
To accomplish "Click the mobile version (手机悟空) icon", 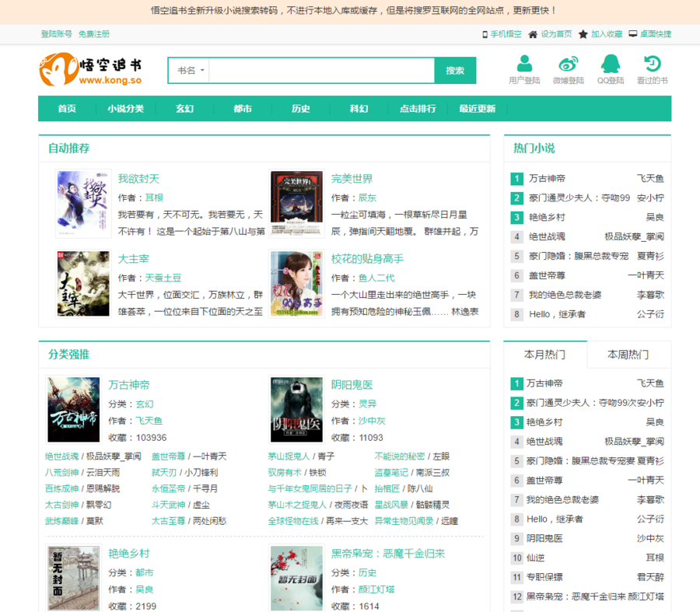I will coord(485,34).
